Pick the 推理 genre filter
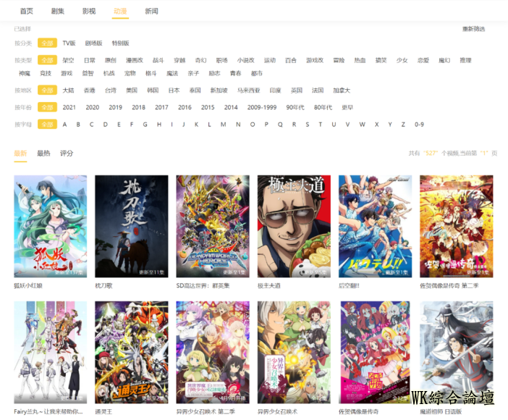Viewport: 508px width, 420px height. 465,60
